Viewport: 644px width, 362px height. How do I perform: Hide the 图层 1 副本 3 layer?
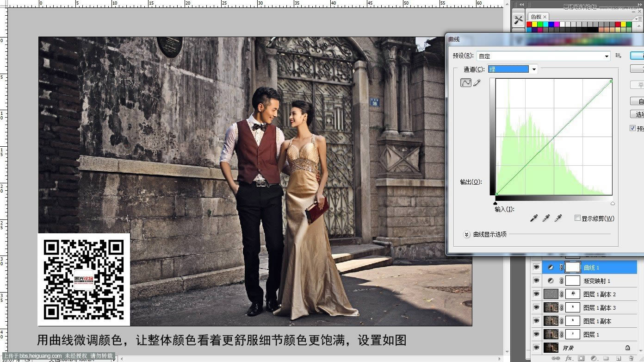(537, 308)
